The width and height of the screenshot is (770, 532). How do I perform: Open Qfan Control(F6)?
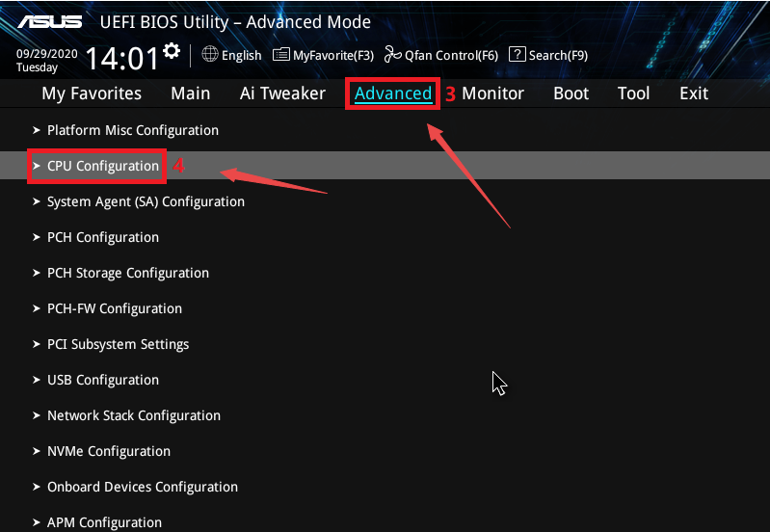pyautogui.click(x=451, y=56)
